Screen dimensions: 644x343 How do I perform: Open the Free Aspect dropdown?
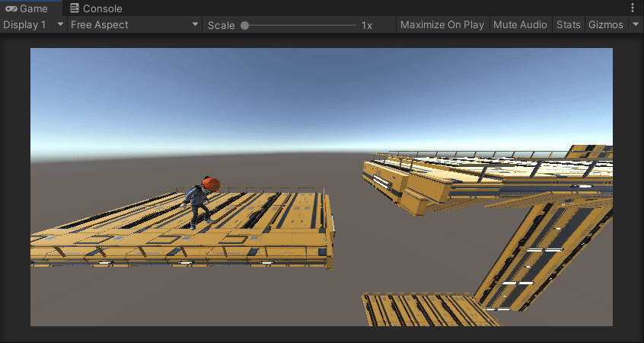click(x=135, y=24)
